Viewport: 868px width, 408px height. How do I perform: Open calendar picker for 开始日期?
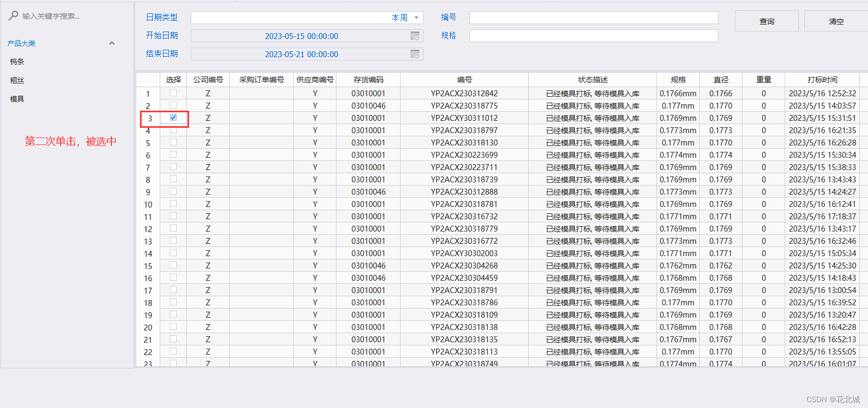click(x=415, y=36)
